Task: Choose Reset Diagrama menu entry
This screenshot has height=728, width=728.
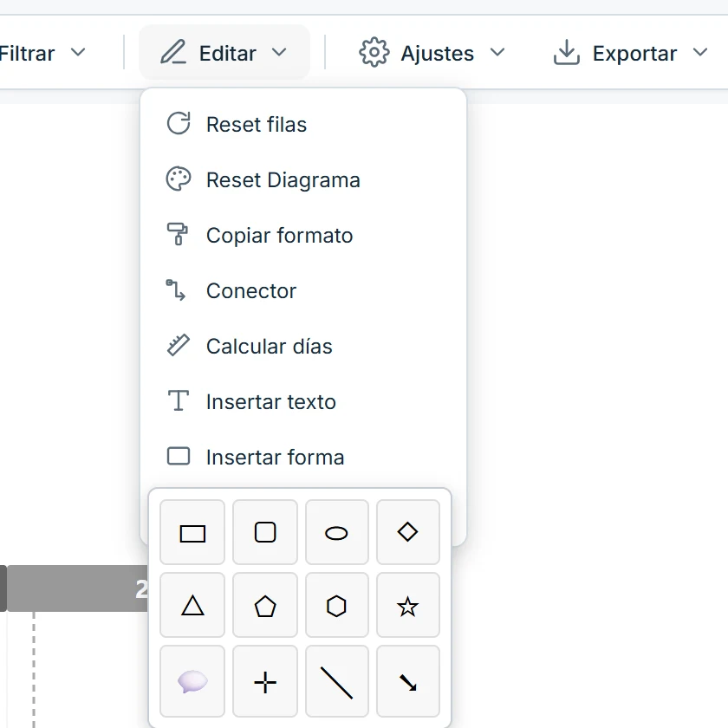Action: (x=302, y=179)
